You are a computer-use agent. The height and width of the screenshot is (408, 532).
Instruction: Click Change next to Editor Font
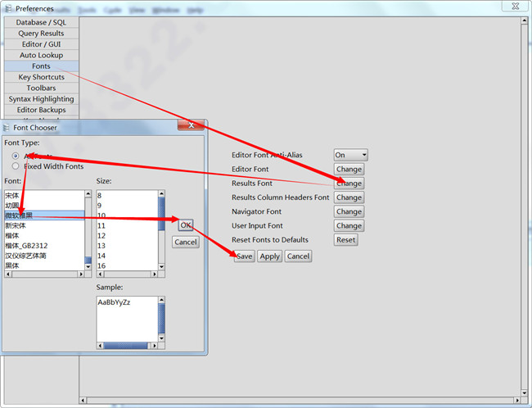349,169
